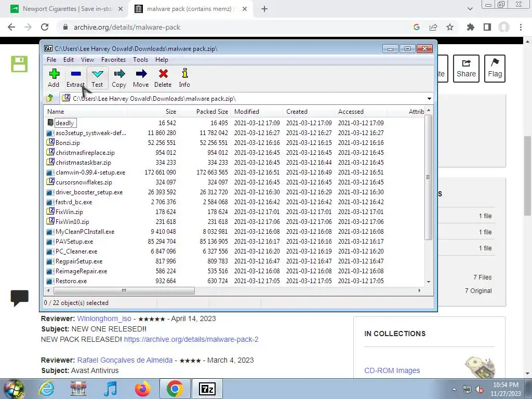532x399 pixels.
Task: Open Internet Explorer from taskbar
Action: (x=46, y=389)
